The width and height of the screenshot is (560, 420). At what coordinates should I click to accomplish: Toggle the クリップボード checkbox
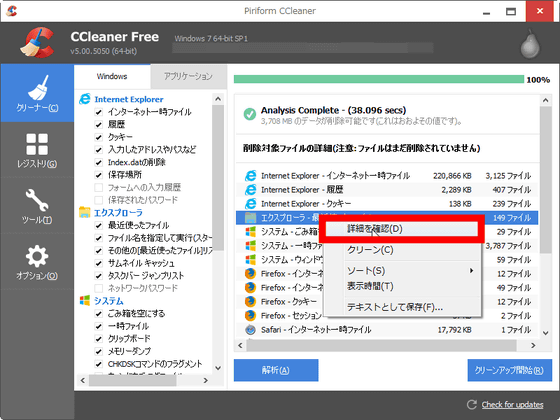point(99,339)
